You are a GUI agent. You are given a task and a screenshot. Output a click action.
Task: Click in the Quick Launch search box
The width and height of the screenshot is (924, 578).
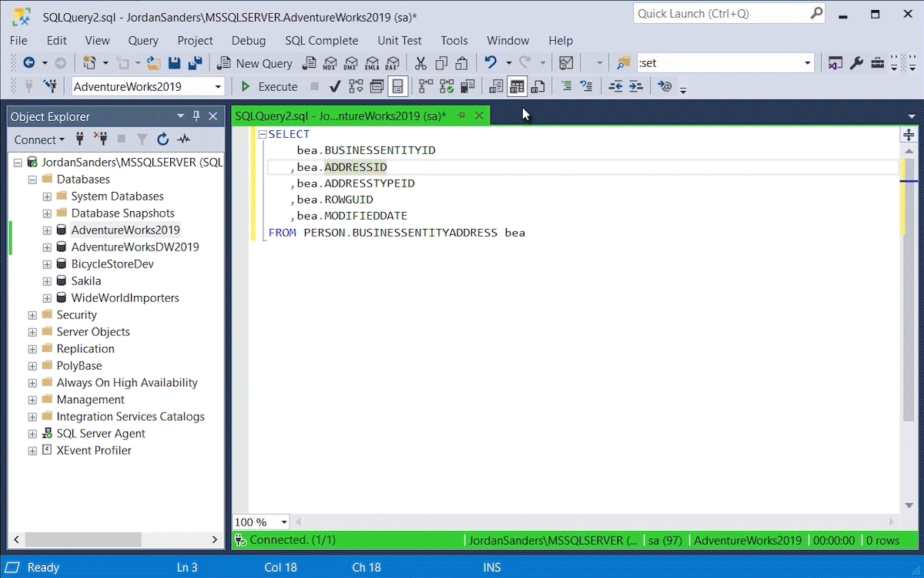[720, 14]
